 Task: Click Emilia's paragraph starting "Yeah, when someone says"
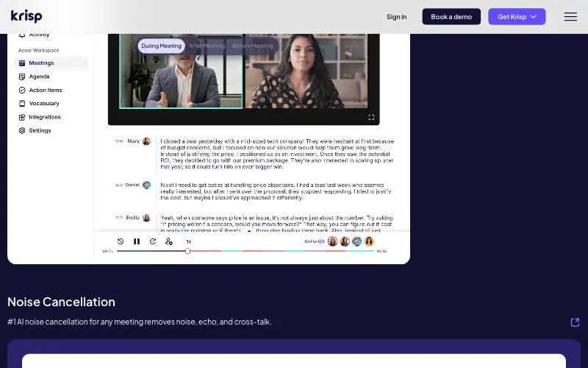pyautogui.click(x=276, y=224)
